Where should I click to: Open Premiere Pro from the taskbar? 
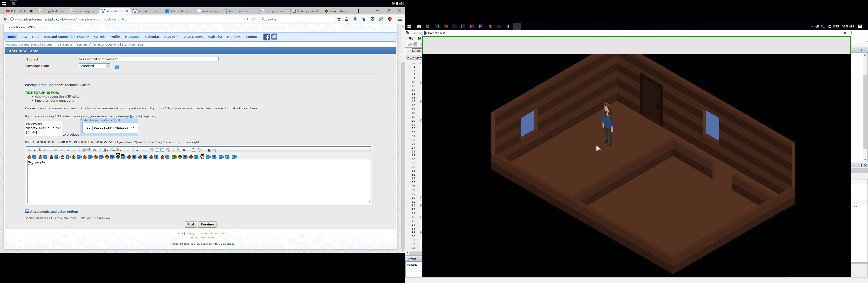tap(481, 26)
